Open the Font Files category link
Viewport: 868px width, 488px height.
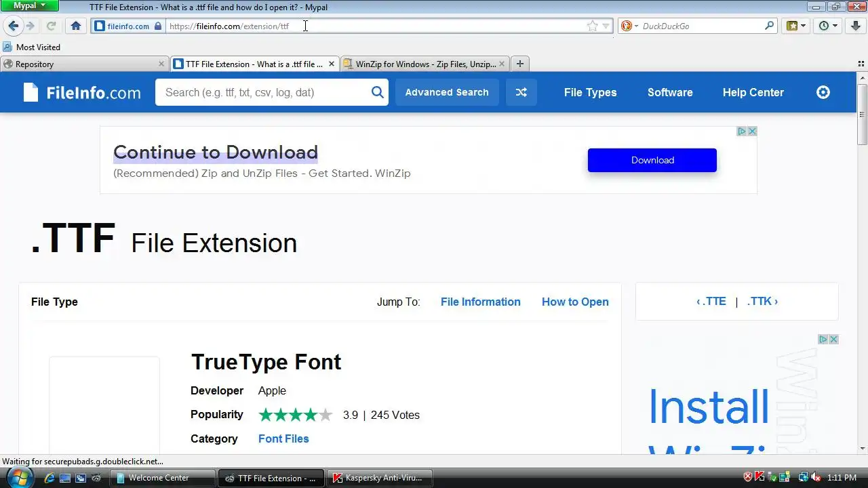coord(283,439)
